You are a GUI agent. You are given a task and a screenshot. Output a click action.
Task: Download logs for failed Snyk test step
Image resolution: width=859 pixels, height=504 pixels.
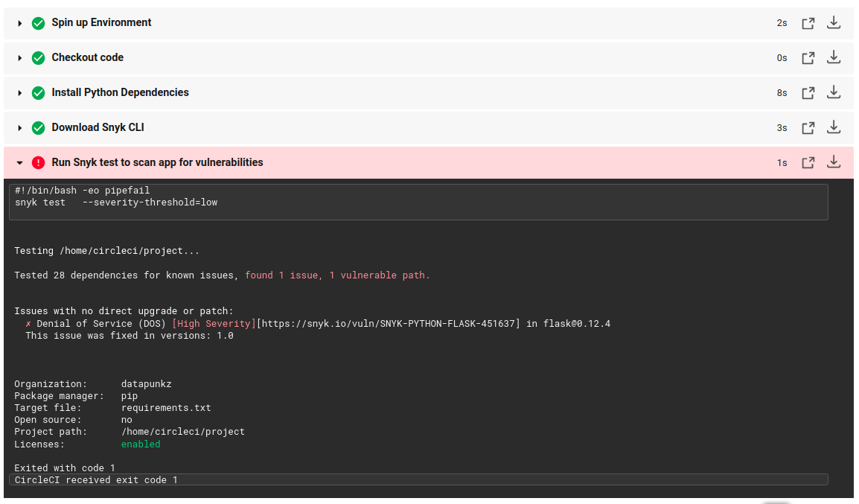[834, 162]
